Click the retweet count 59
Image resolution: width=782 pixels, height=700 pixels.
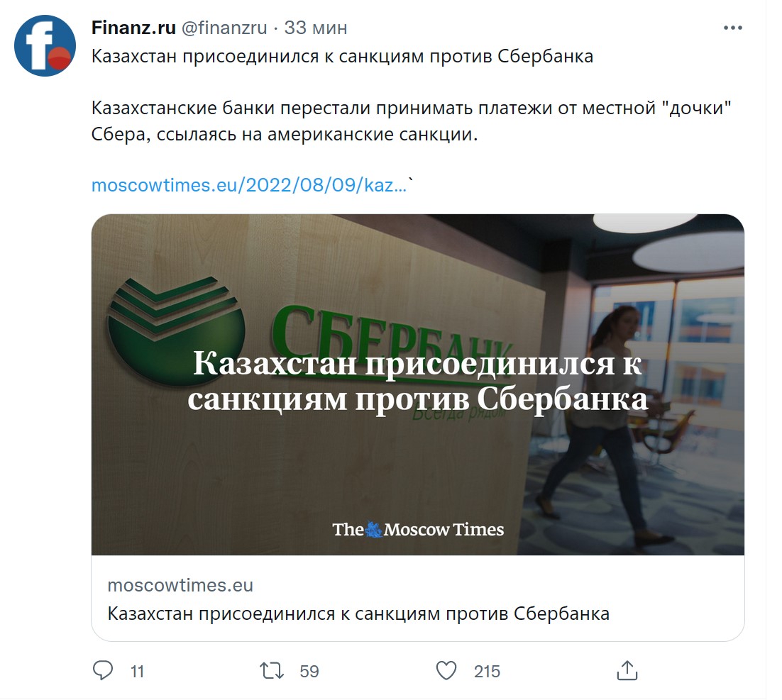(309, 672)
